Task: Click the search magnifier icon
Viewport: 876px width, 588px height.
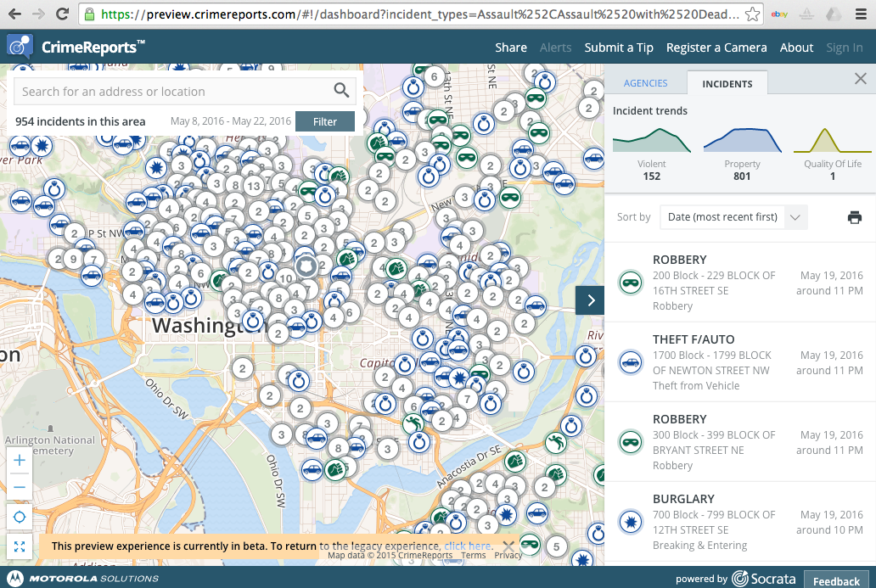Action: tap(341, 91)
